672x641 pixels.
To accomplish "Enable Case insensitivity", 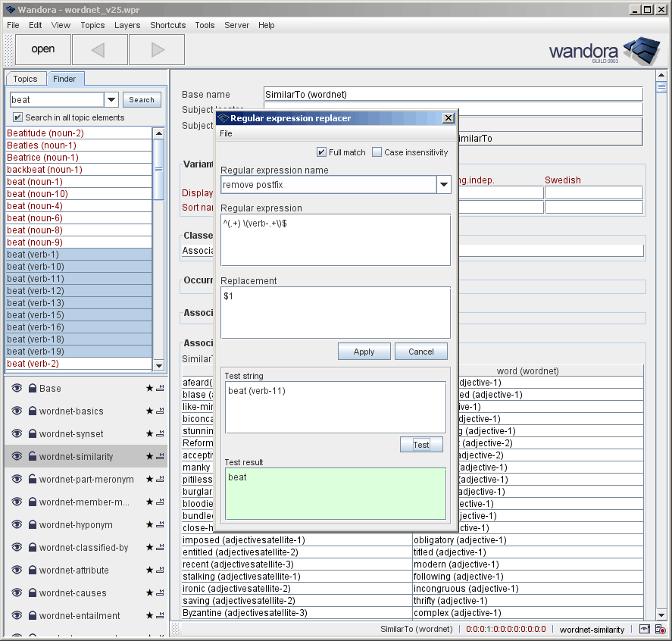I will coord(376,152).
